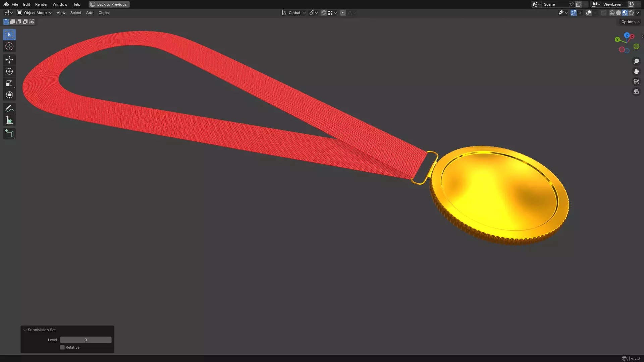This screenshot has height=362, width=644.
Task: Collapse the Subdivision Set panel
Action: point(25,330)
